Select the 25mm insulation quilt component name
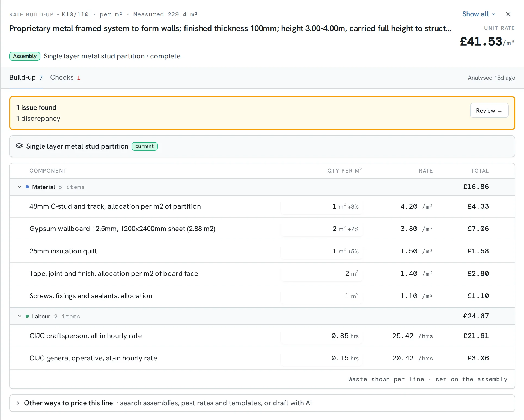Image resolution: width=524 pixels, height=420 pixels. point(63,251)
